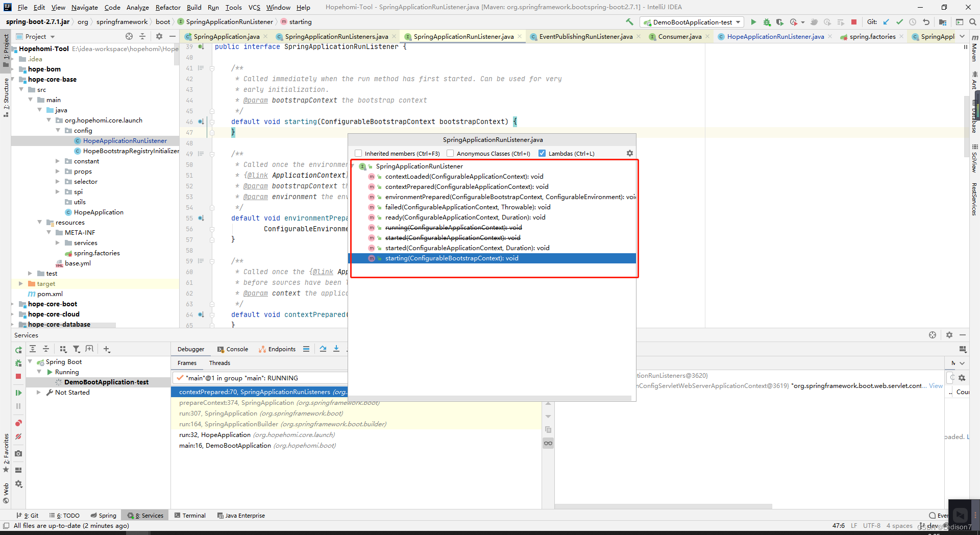Toggle Anonymous Classes checkbox
The image size is (980, 535).
pos(450,153)
